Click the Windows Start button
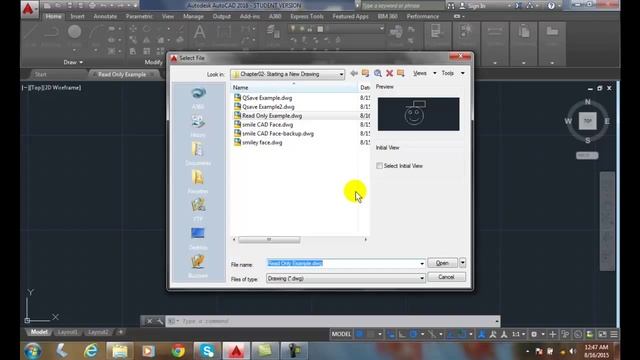 pos(33,351)
